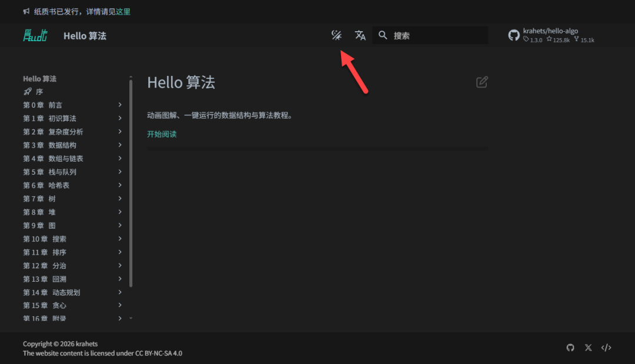Toggle the dark/light color scheme
This screenshot has height=364, width=635.
tap(336, 35)
